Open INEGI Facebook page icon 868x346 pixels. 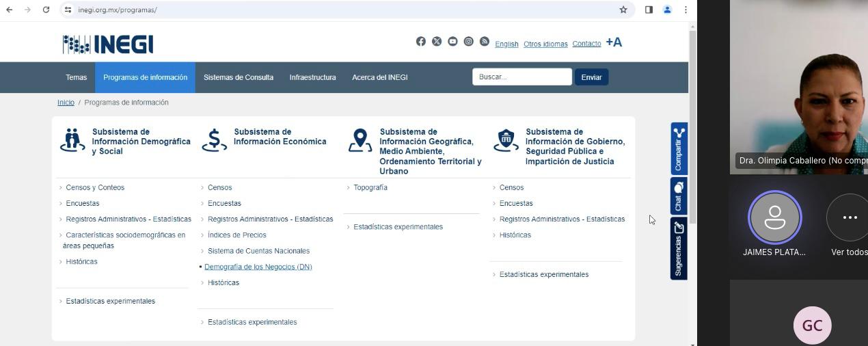pyautogui.click(x=421, y=42)
